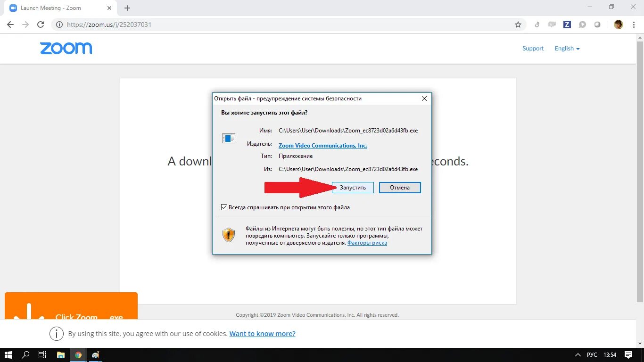Open Task View on the taskbar

pyautogui.click(x=42, y=355)
